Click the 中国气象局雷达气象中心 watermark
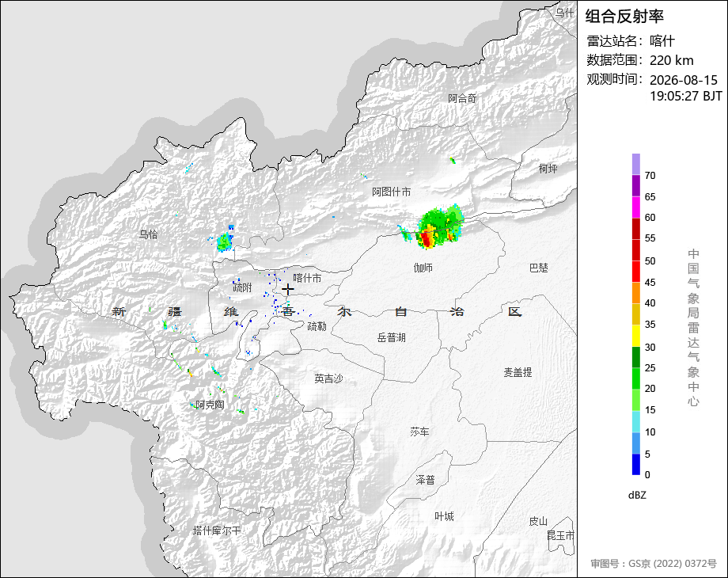The image size is (728, 578). 693,328
